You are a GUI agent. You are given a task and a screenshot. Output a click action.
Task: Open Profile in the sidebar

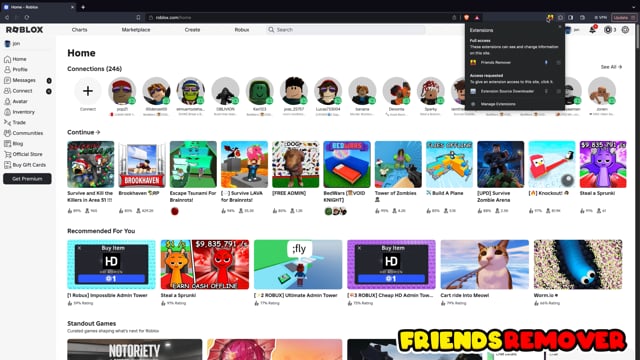pyautogui.click(x=16, y=70)
